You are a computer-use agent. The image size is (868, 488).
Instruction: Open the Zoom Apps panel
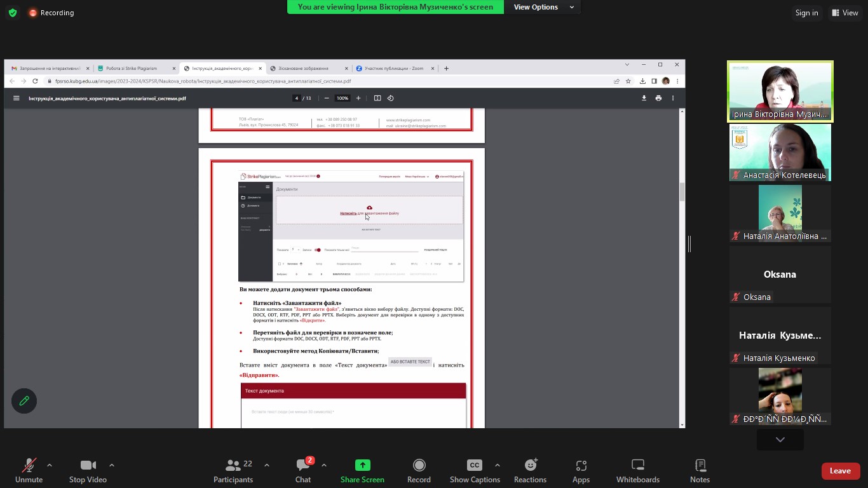[581, 471]
